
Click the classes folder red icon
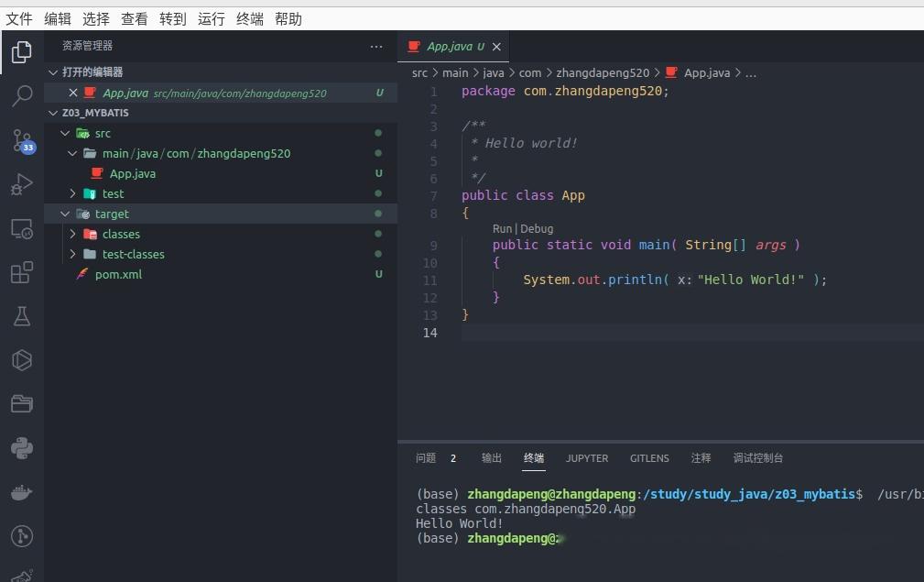(90, 234)
